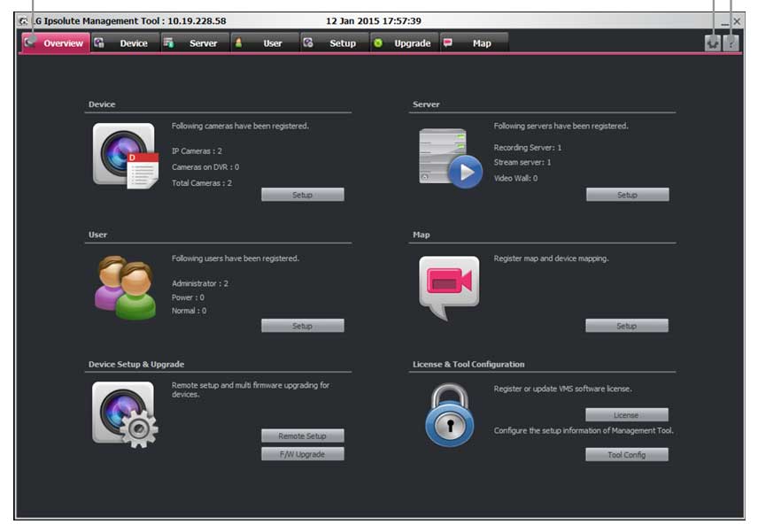758x532 pixels.
Task: Click the blue padlock License icon
Action: [449, 414]
